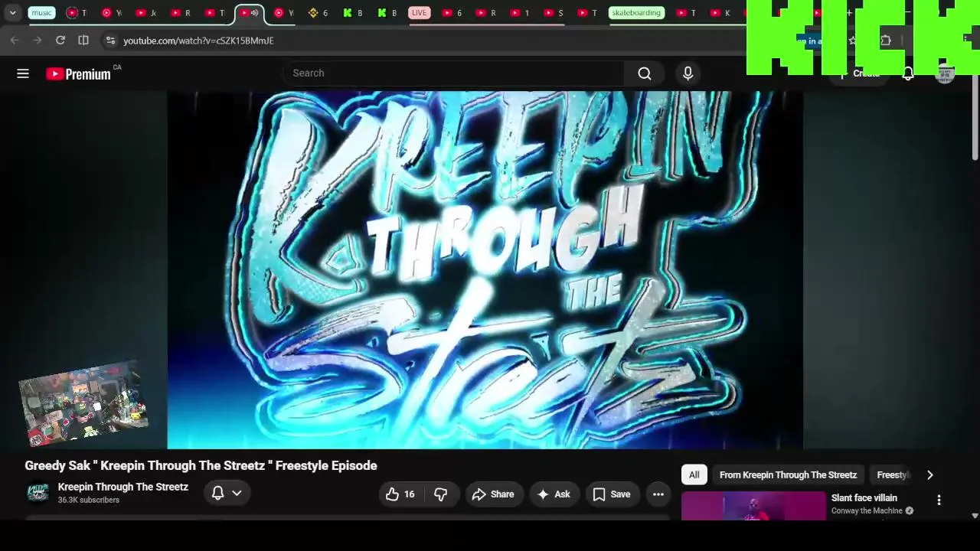This screenshot has height=551, width=980.
Task: Dislike the Greedy Sak freestyle video
Action: click(441, 494)
